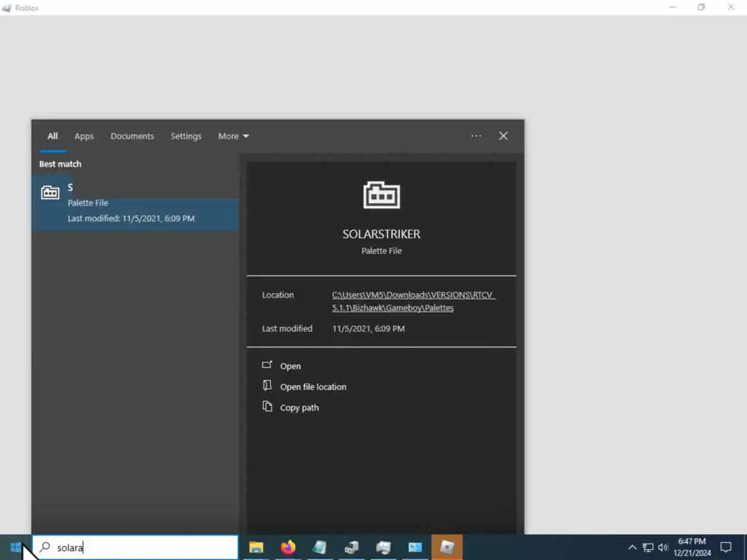
Task: Click the Best match heading
Action: click(x=60, y=164)
